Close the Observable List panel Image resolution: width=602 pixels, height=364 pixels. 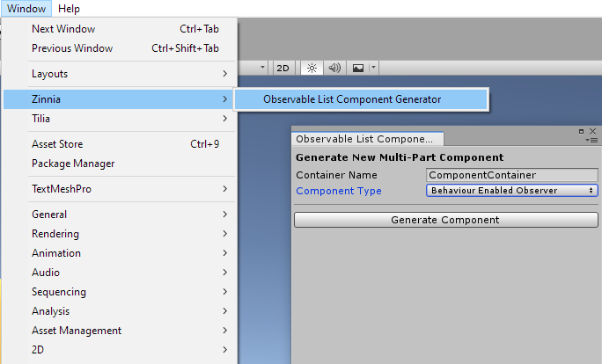(593, 131)
